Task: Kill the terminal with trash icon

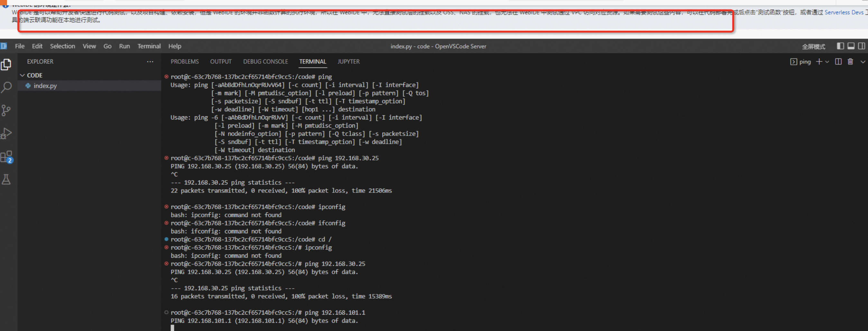Action: tap(851, 62)
